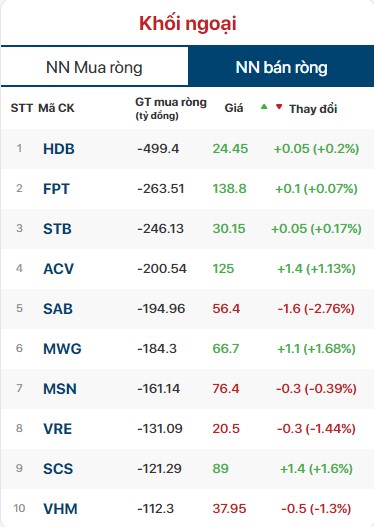Click the red down-arrow sort icon

pos(279,107)
